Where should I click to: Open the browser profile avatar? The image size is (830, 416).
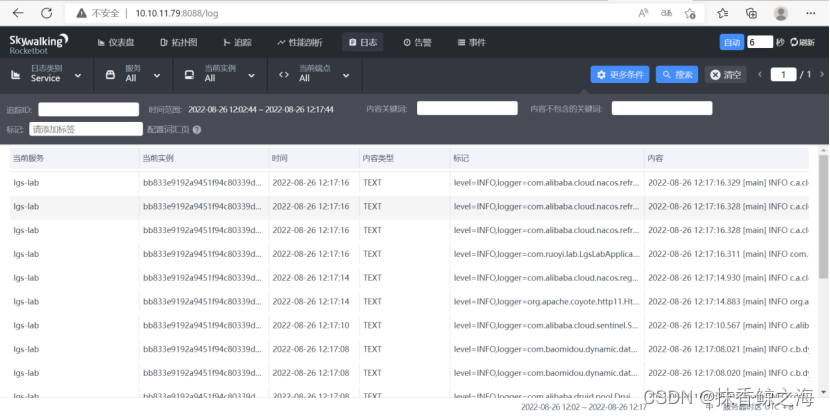pyautogui.click(x=781, y=13)
